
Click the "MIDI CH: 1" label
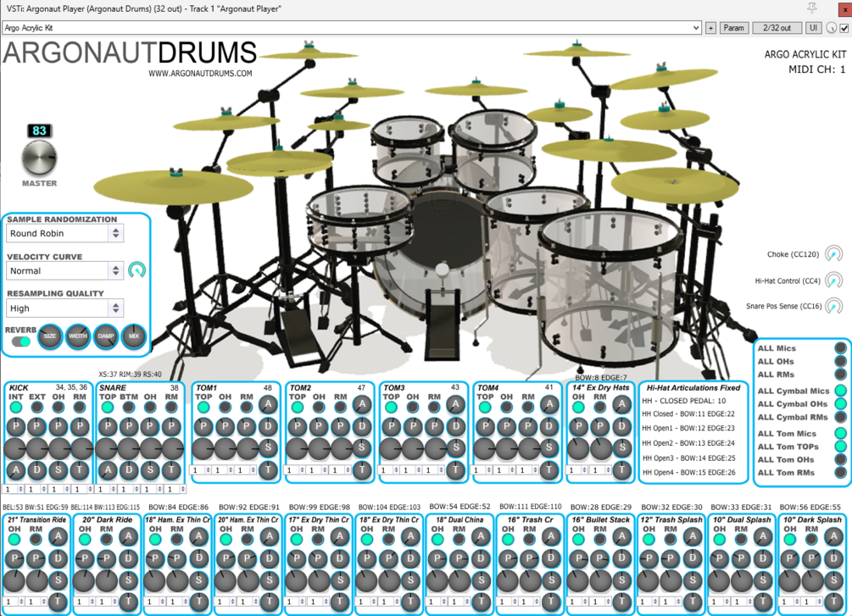(816, 69)
